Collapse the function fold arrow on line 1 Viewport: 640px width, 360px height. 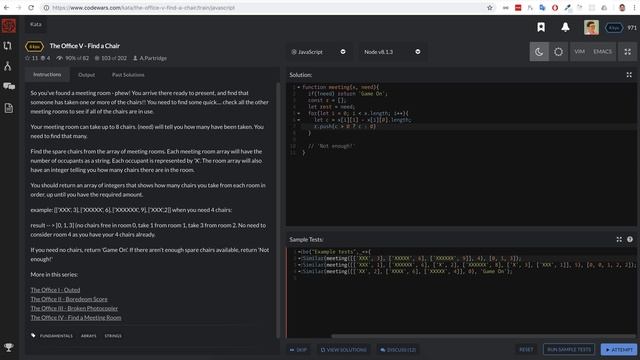[298, 87]
